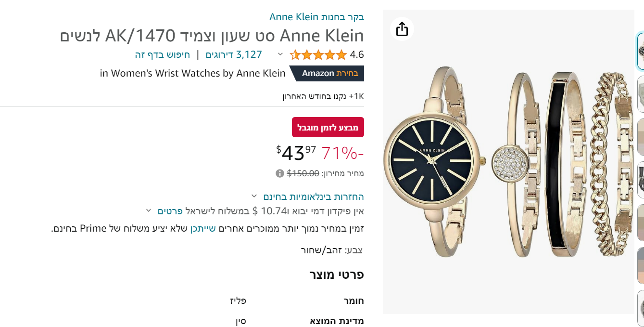
Task: Select the fourth product thumbnail with dark watch
Action: point(641,180)
